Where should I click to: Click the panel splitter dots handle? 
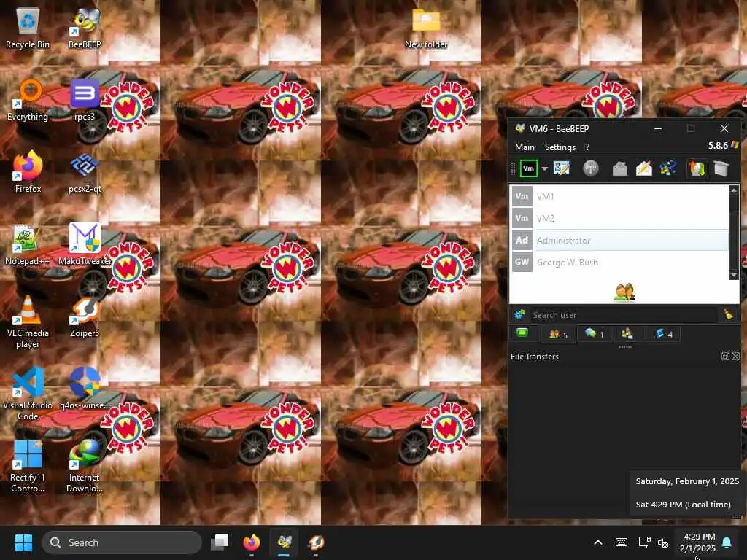coord(625,347)
